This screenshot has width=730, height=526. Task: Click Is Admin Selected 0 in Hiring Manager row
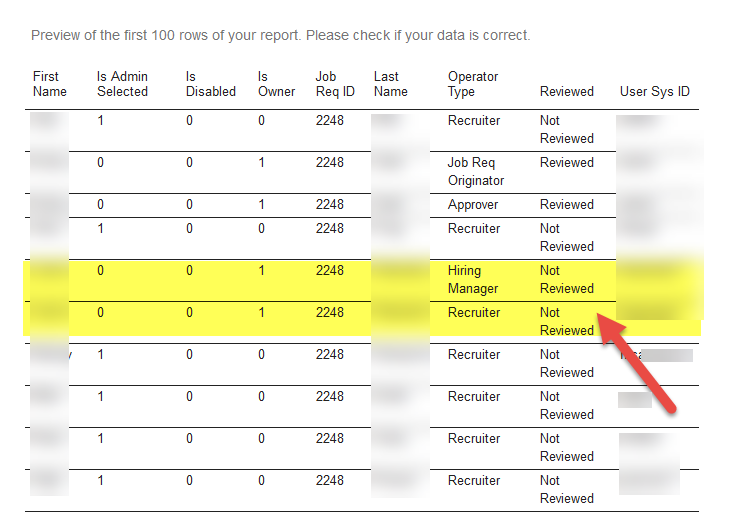pos(101,270)
